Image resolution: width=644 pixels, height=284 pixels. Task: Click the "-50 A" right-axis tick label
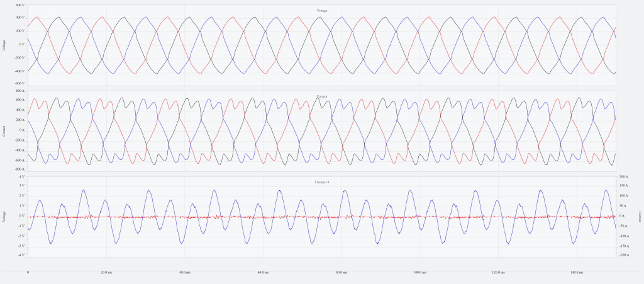coord(622,226)
